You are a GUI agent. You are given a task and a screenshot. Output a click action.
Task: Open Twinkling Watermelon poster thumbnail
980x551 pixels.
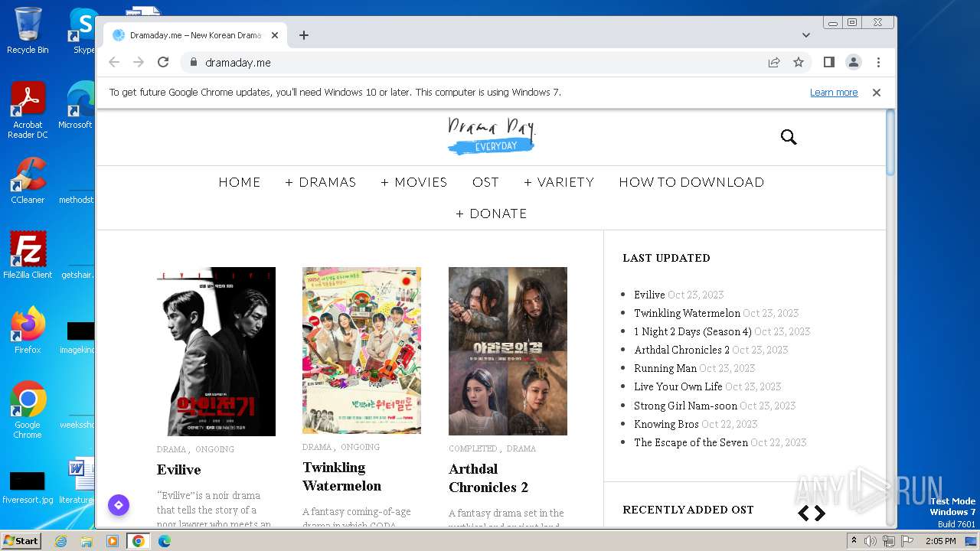(361, 350)
